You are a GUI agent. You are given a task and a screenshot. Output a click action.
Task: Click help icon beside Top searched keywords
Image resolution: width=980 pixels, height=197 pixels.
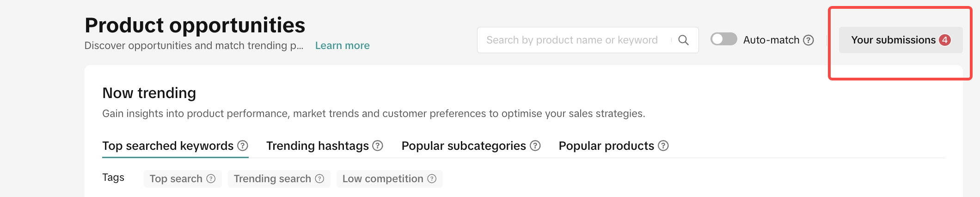coord(243,146)
